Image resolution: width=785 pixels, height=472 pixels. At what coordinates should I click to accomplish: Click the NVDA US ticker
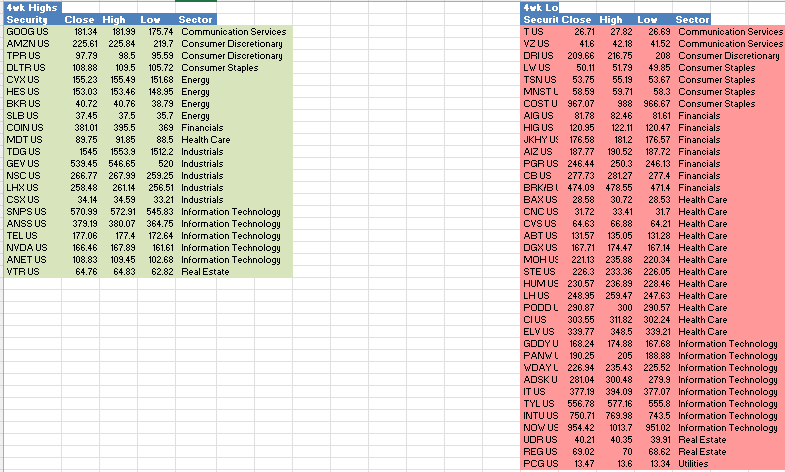33,248
